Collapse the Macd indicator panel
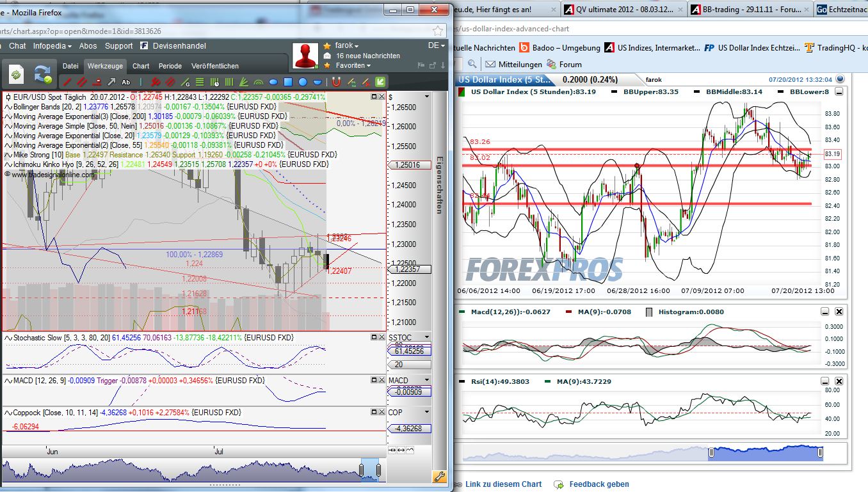Screen dimensions: 868x492 [825, 312]
